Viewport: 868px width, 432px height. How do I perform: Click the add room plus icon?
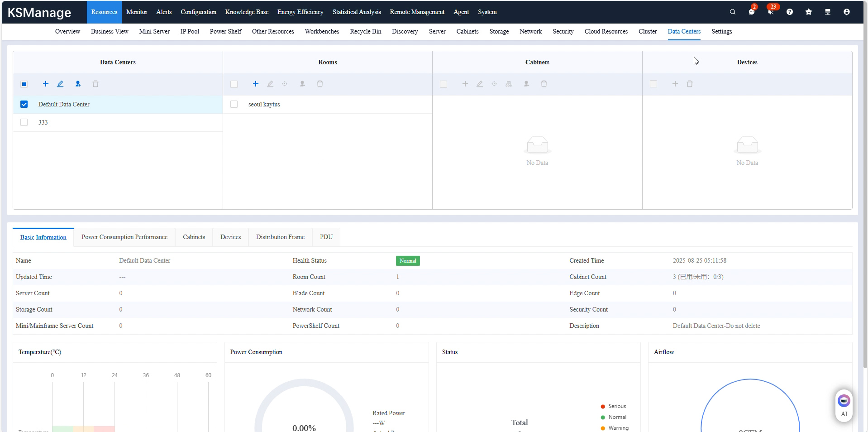coord(256,84)
